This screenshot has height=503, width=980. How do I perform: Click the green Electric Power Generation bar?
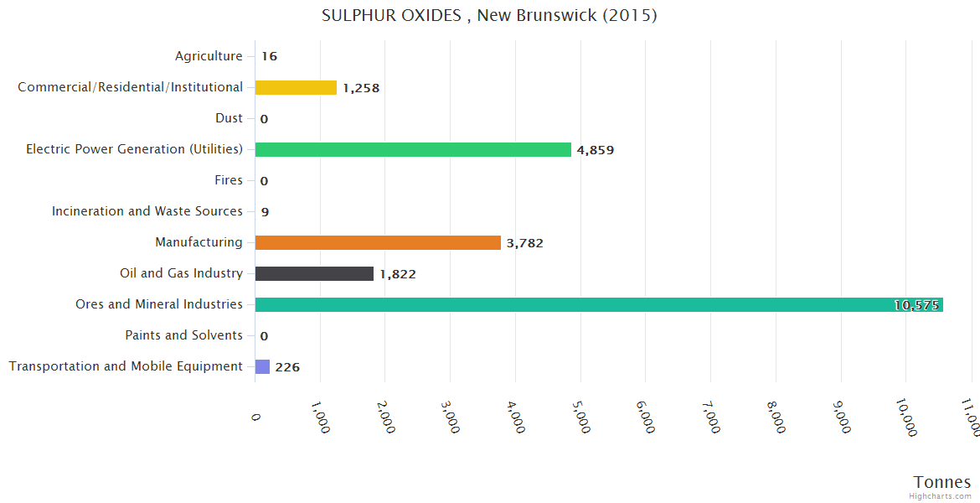[x=413, y=149]
